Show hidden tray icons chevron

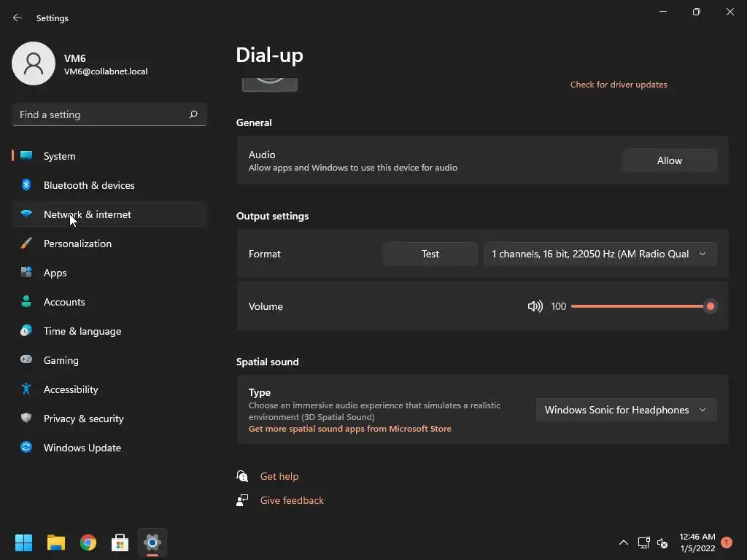click(623, 542)
